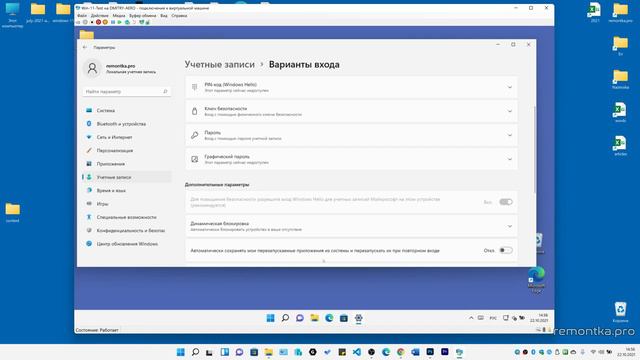Open Photoshop on the host taskbar
Image resolution: width=640 pixels, height=360 pixels.
pyautogui.click(x=430, y=352)
